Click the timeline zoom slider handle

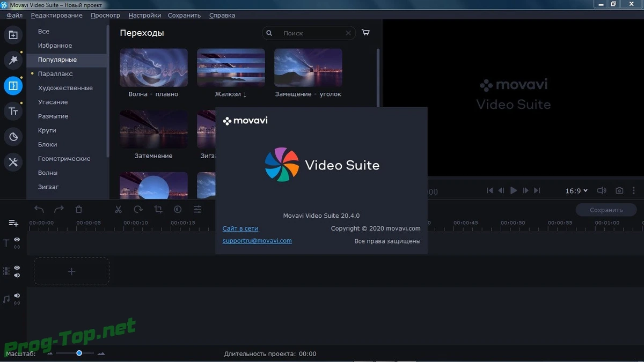point(79,353)
